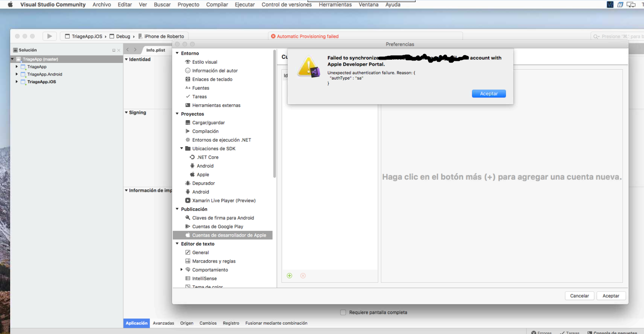This screenshot has height=334, width=644.
Task: Collapse the Proyectos section
Action: pos(177,114)
